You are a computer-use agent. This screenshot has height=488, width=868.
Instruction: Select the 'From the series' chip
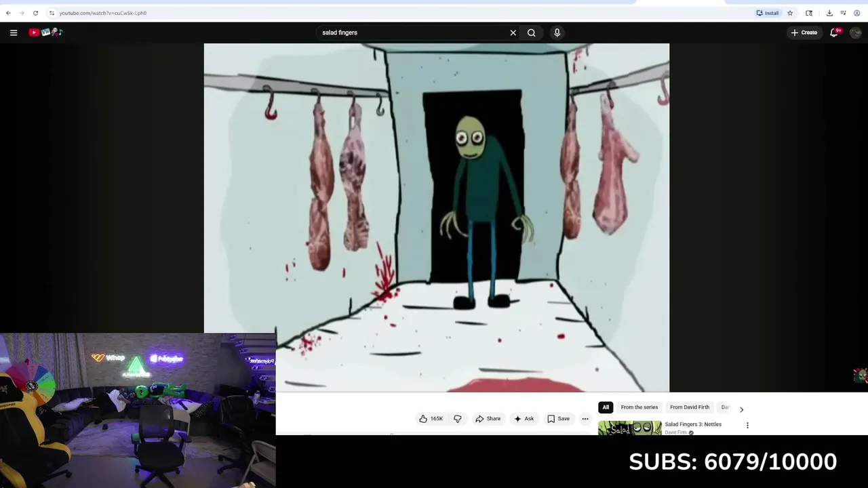click(639, 407)
